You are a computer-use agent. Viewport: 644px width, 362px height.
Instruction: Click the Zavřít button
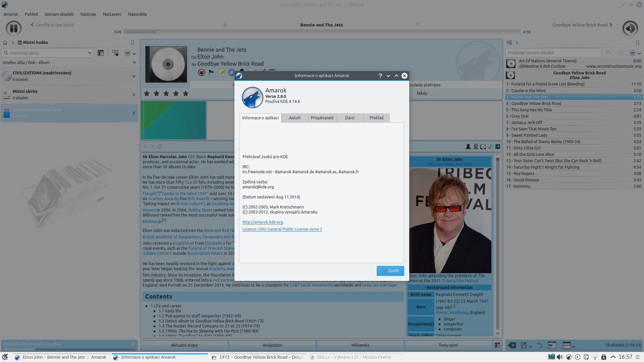click(390, 271)
